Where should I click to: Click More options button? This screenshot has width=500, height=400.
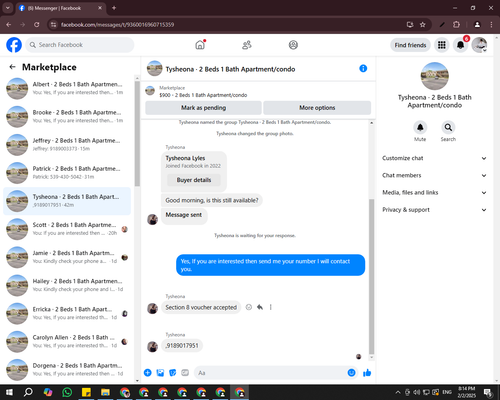pos(317,108)
